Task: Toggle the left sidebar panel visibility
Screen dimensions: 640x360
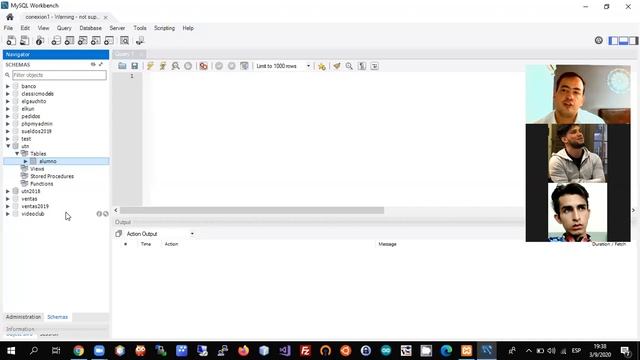Action: (x=613, y=40)
